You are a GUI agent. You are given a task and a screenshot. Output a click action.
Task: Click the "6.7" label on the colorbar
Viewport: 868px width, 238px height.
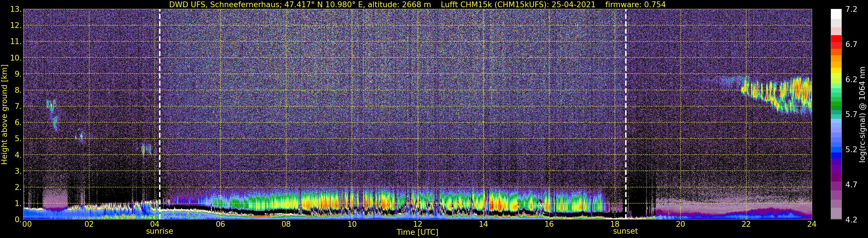[851, 44]
